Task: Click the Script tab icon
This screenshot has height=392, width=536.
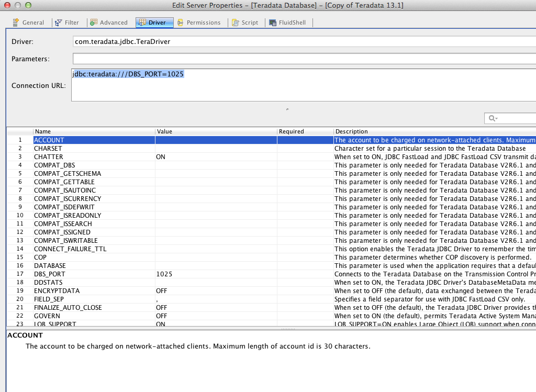Action: click(x=236, y=23)
